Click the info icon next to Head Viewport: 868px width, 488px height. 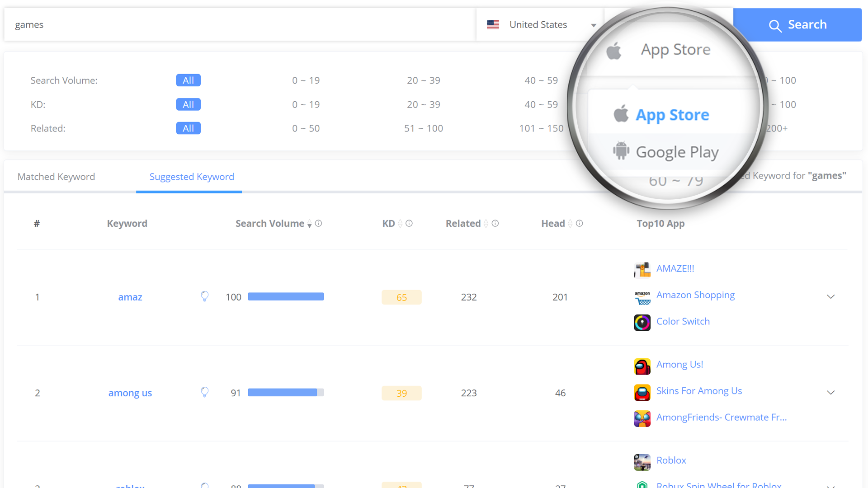(579, 223)
